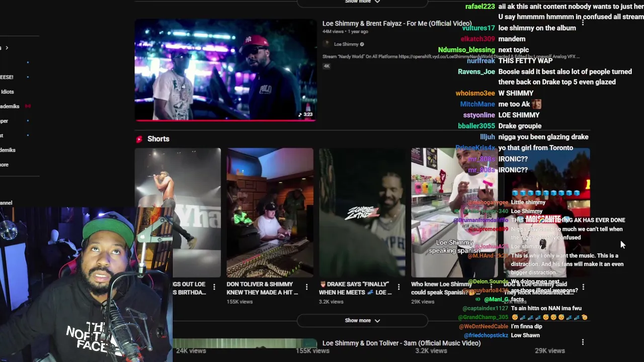Select 'EESE!' channel in left sidebar
Image resolution: width=644 pixels, height=362 pixels.
[x=7, y=77]
